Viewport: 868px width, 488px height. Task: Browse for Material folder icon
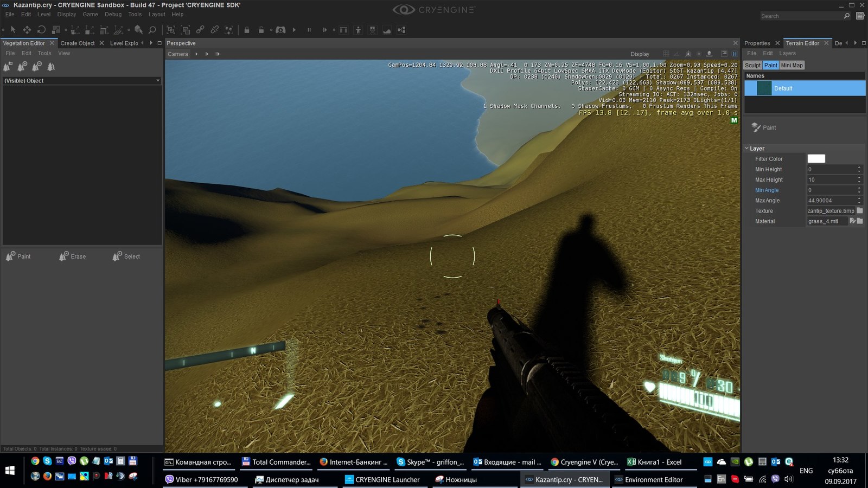point(860,221)
